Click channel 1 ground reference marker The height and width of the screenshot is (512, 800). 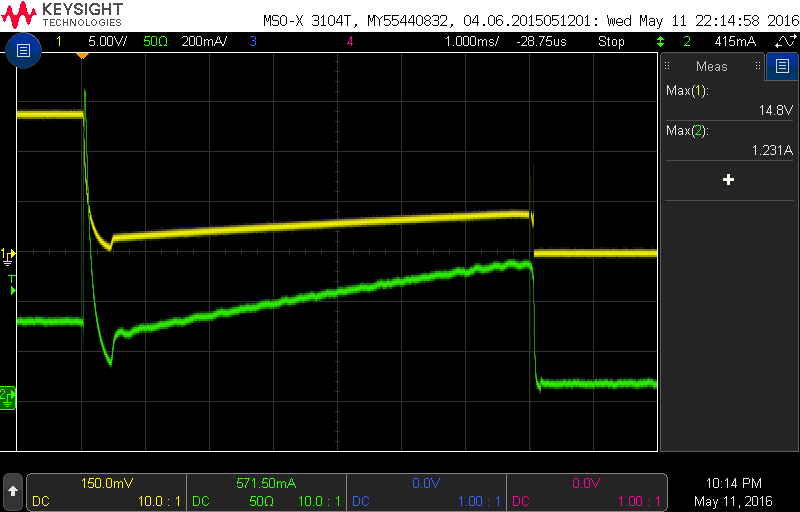[8, 257]
